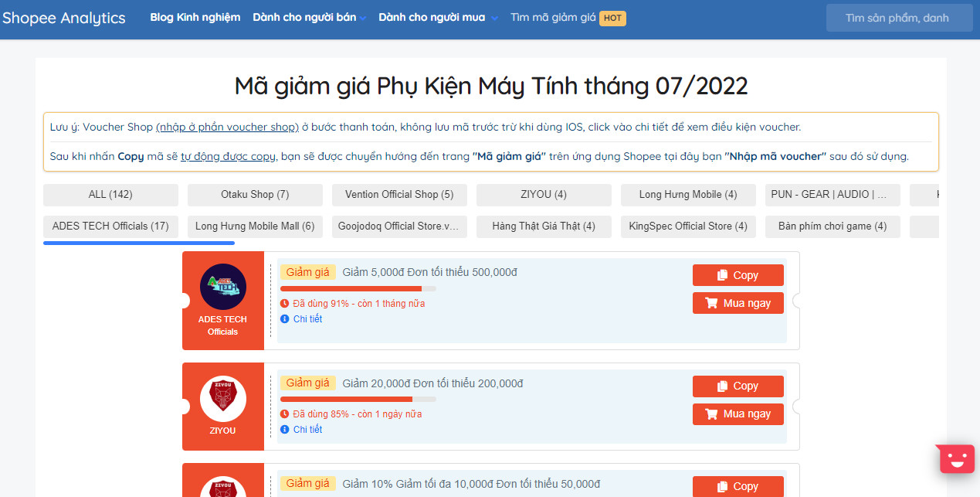
Task: Select the ALL (142) shop filter
Action: coord(110,195)
